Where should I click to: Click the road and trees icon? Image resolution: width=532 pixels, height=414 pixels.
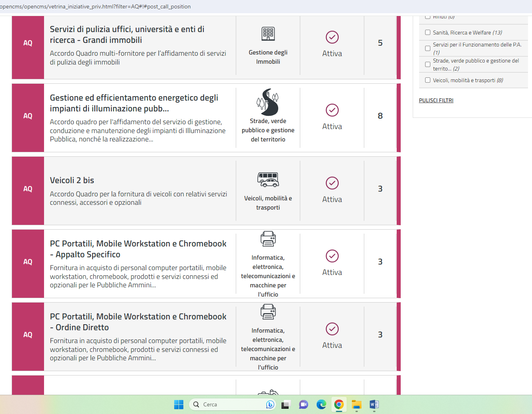tap(268, 102)
